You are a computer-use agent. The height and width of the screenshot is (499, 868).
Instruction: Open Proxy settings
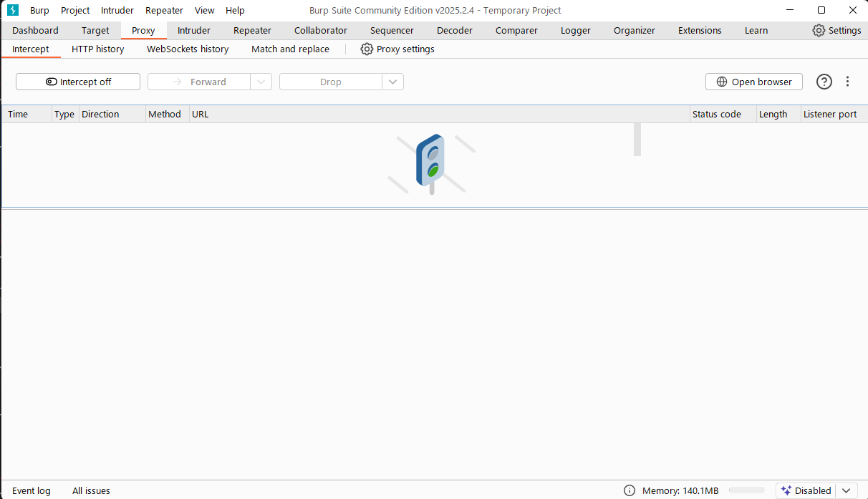[397, 49]
